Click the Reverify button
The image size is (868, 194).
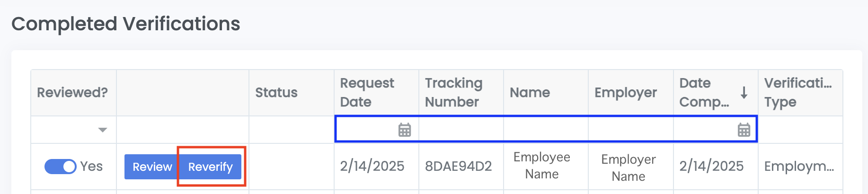(x=211, y=167)
